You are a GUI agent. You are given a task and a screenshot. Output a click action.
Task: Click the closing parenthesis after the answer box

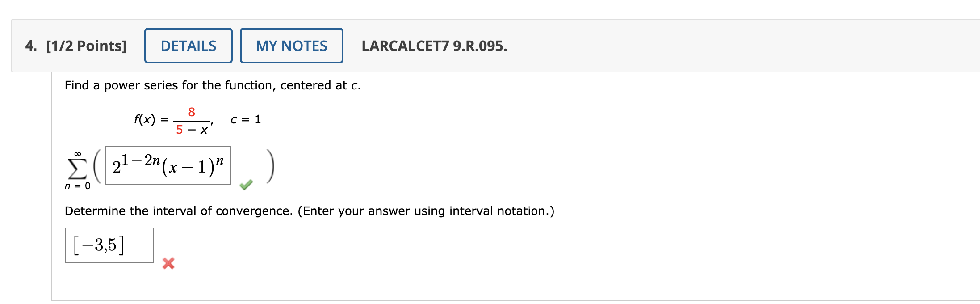[270, 166]
